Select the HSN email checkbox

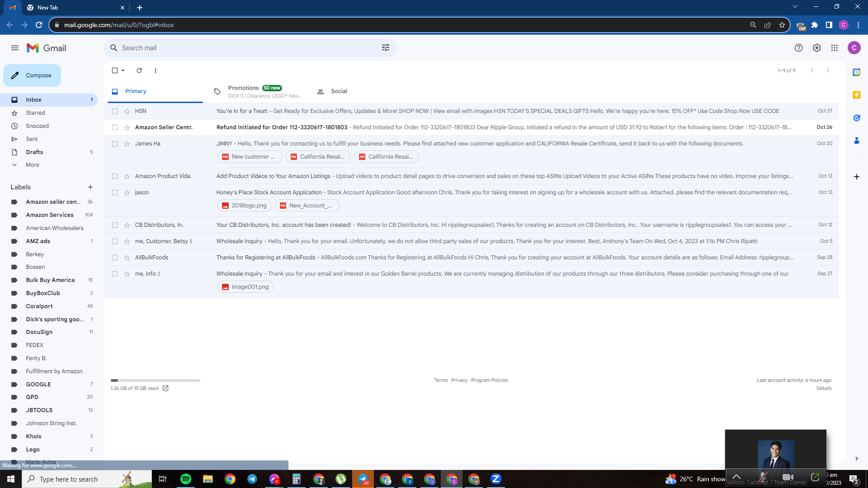115,111
